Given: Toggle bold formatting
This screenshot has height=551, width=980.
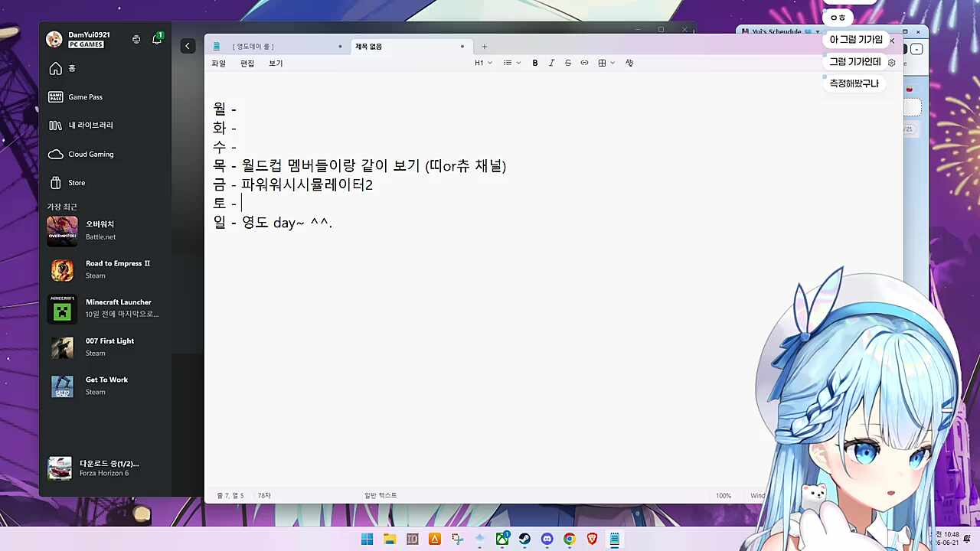Looking at the screenshot, I should (x=535, y=63).
